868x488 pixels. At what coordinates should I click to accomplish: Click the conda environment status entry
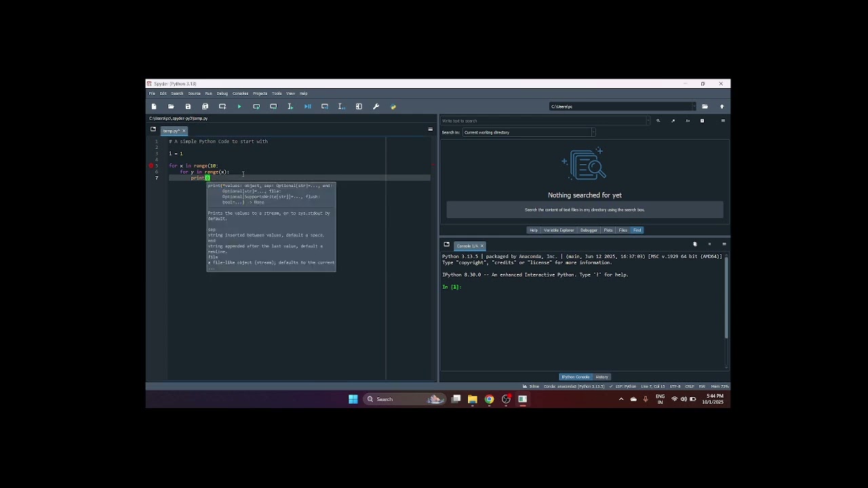tap(574, 386)
